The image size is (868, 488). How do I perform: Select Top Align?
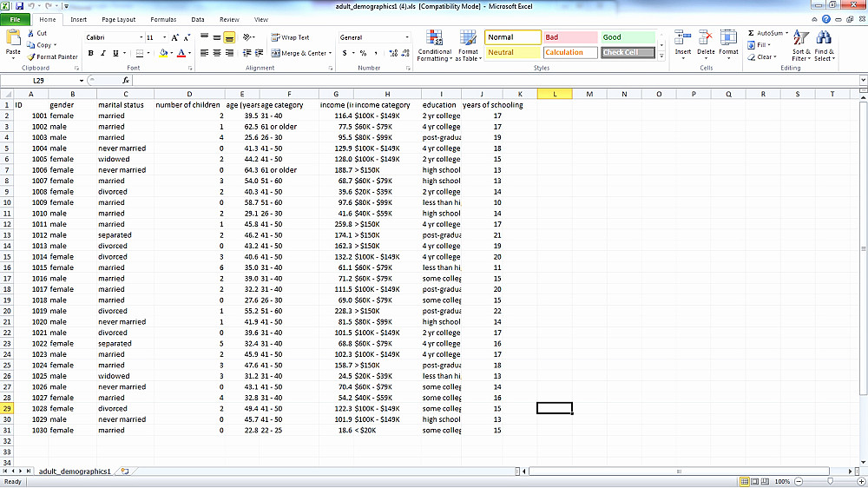coord(204,37)
